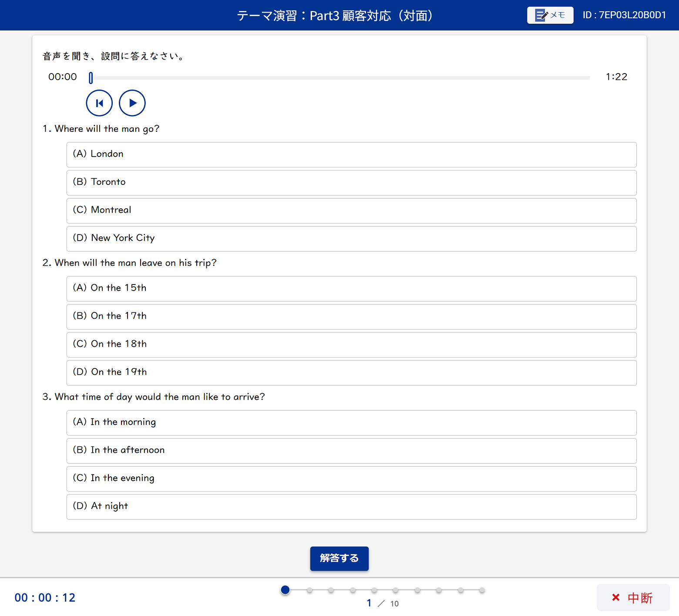This screenshot has height=616, width=679.
Task: Select (A) In the morning
Action: (x=351, y=422)
